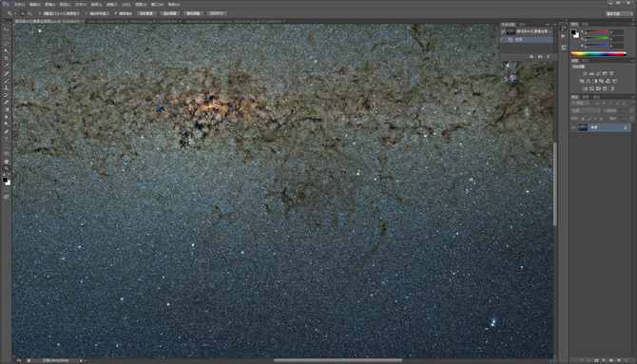Toggle the zoom all windows checkbox
The image size is (637, 364).
click(87, 13)
